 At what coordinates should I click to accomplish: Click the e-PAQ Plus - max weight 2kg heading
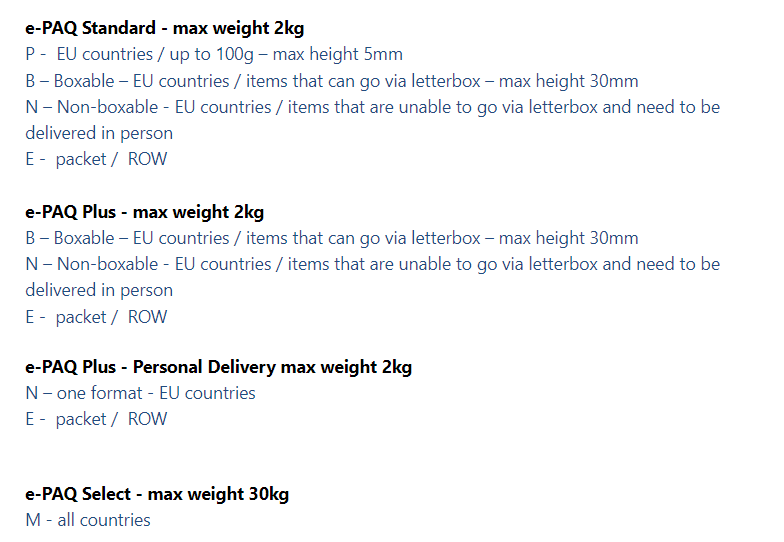click(144, 212)
